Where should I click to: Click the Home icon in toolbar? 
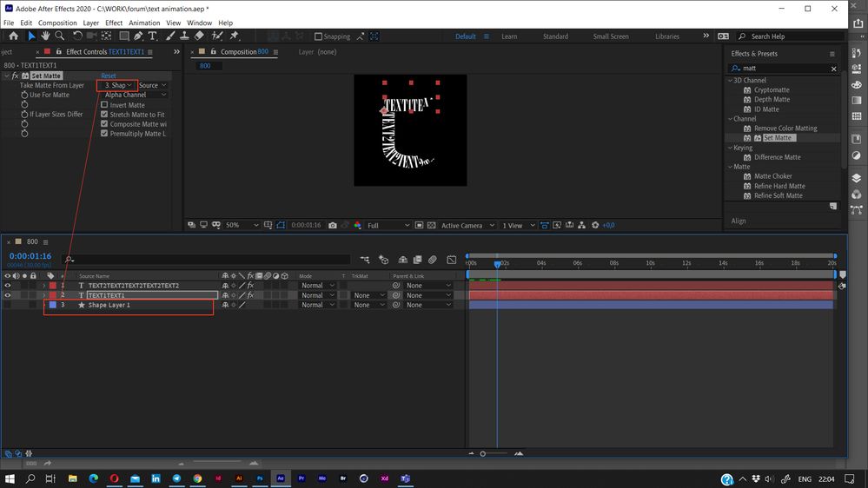pyautogui.click(x=13, y=36)
